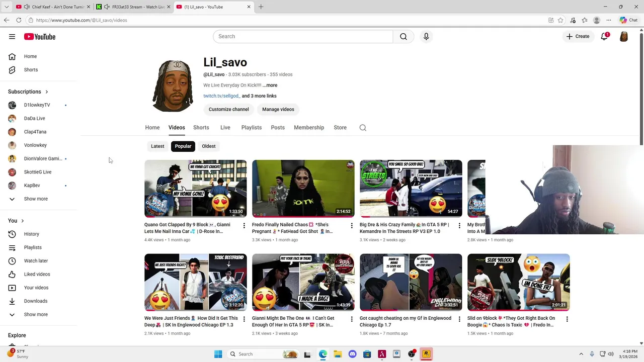Unmute the FR33at33 Stream tab
Image resolution: width=644 pixels, height=362 pixels.
pos(107,7)
